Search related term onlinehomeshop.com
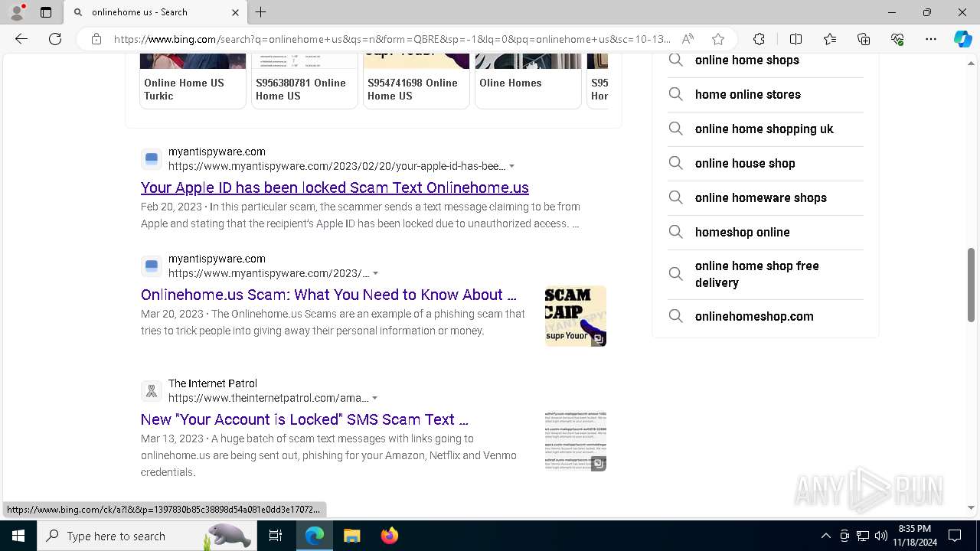Screen dimensions: 980x551 (754, 316)
